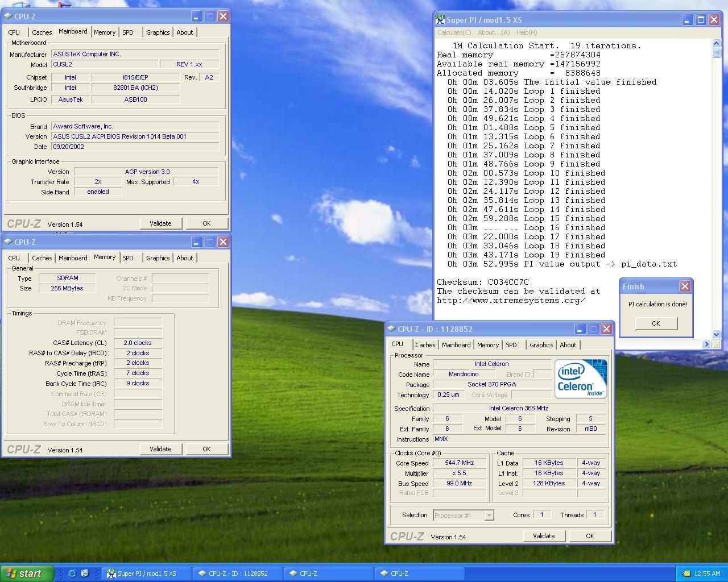Image resolution: width=728 pixels, height=582 pixels.
Task: Click the CPU-Z Mainboard window title icon
Action: tap(8, 16)
